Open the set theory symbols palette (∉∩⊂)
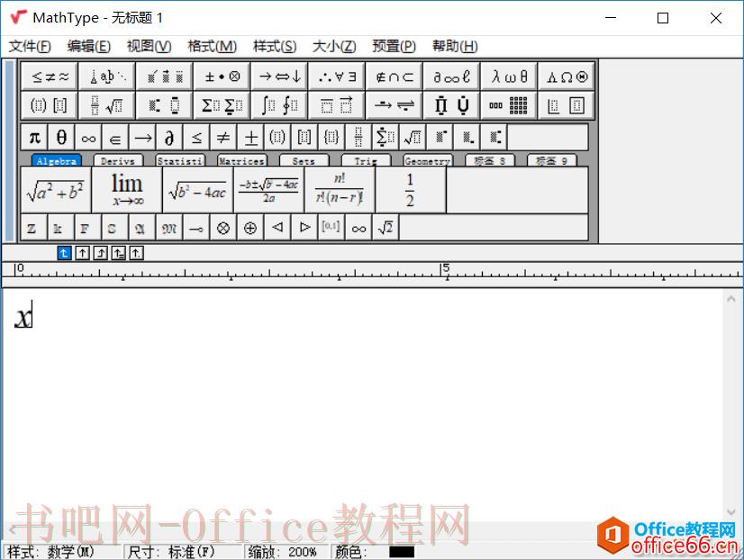Viewport: 744px width, 560px height. [395, 76]
